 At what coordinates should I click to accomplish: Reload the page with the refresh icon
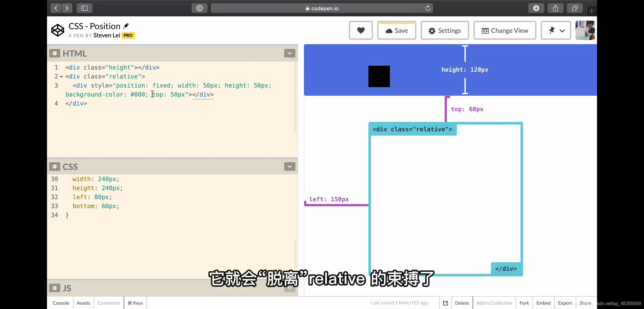coord(428,8)
